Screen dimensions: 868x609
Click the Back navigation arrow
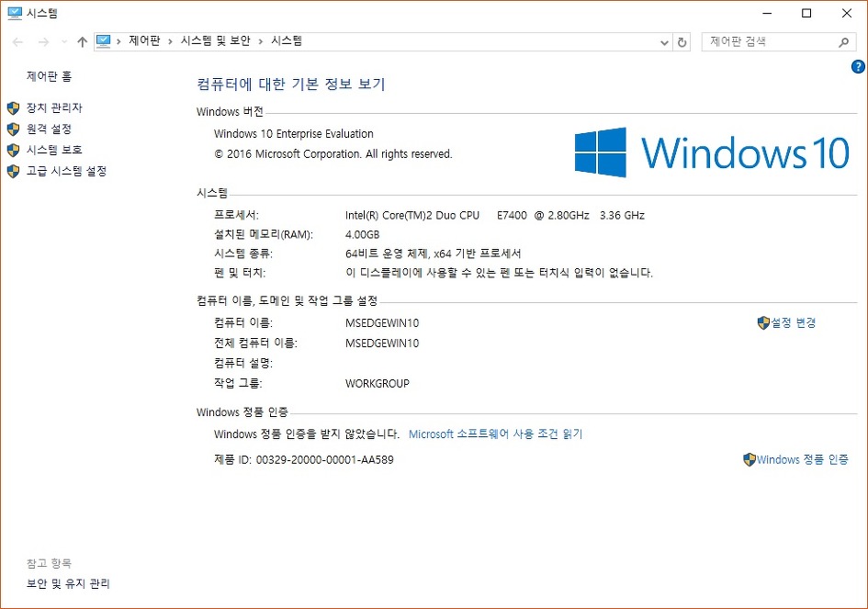coord(17,42)
